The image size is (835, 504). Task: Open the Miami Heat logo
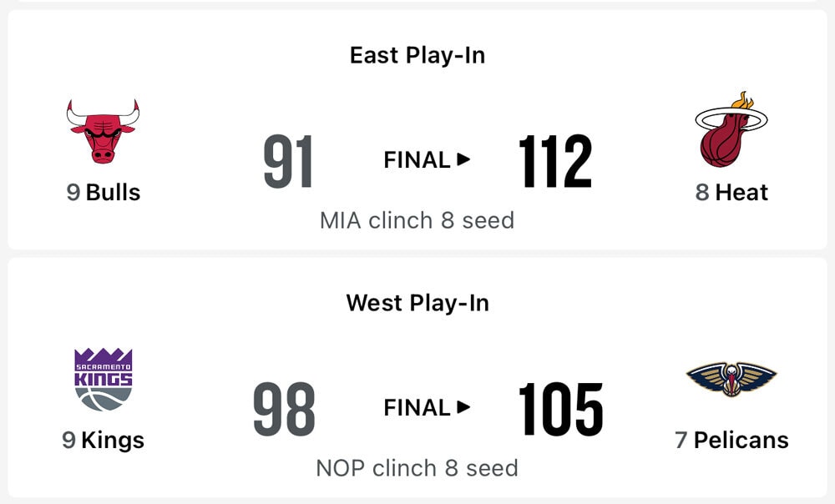pyautogui.click(x=731, y=129)
